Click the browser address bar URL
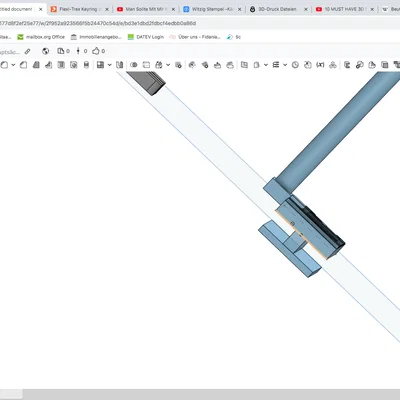The image size is (400, 400). [x=98, y=23]
